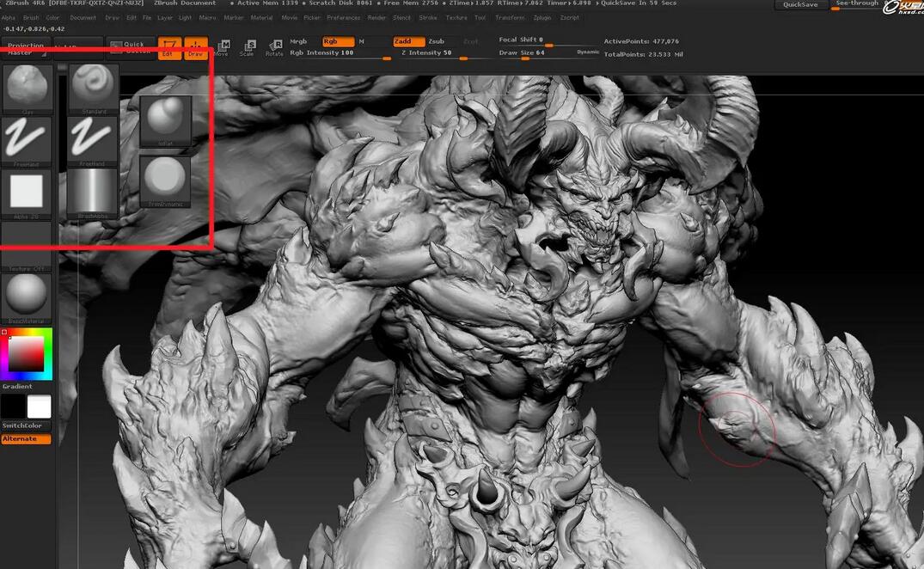
Task: Toggle the M material channel button
Action: click(361, 41)
